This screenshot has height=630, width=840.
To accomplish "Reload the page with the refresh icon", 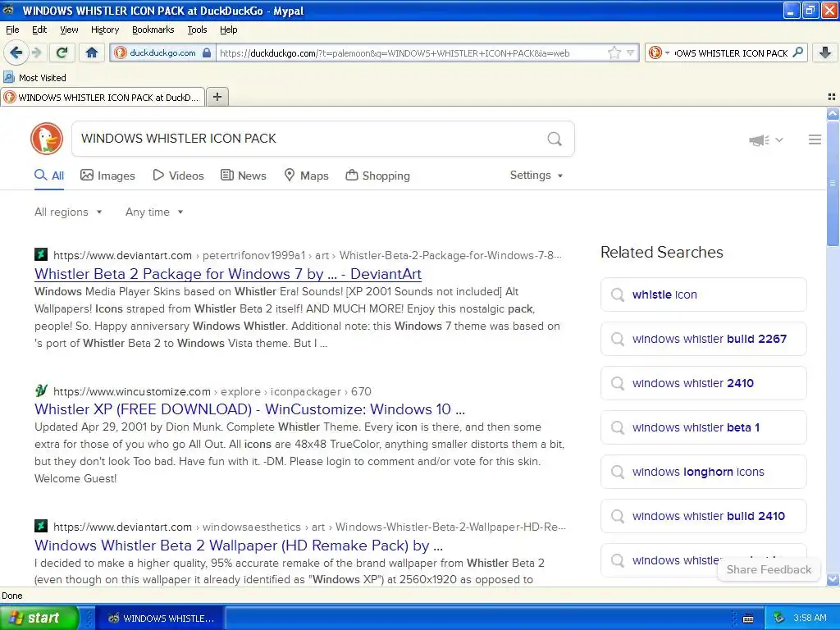I will coord(62,52).
